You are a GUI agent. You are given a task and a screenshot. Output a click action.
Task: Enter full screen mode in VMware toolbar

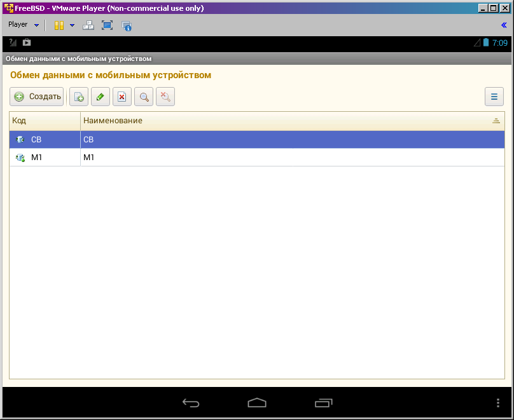tap(107, 25)
